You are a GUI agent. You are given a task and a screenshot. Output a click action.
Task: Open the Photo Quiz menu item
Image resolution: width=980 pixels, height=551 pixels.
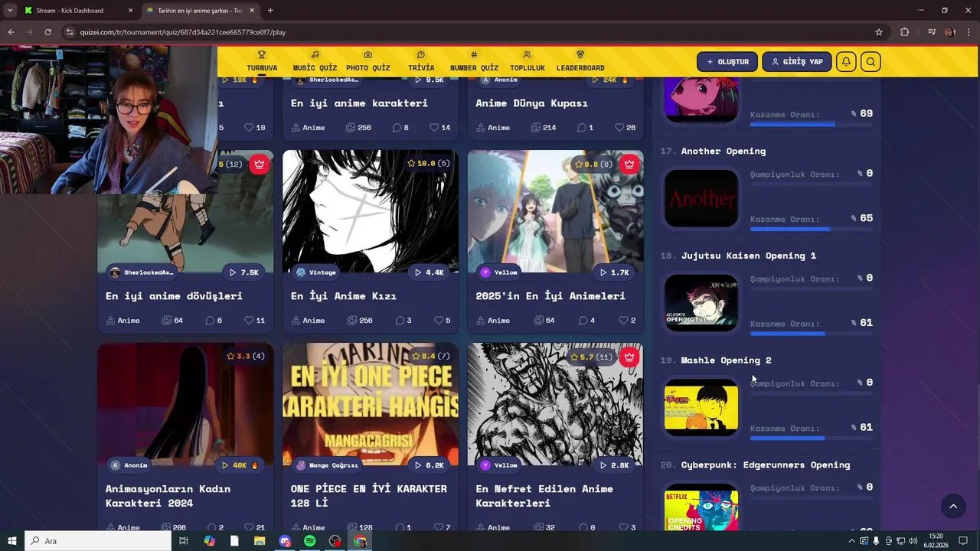click(368, 61)
